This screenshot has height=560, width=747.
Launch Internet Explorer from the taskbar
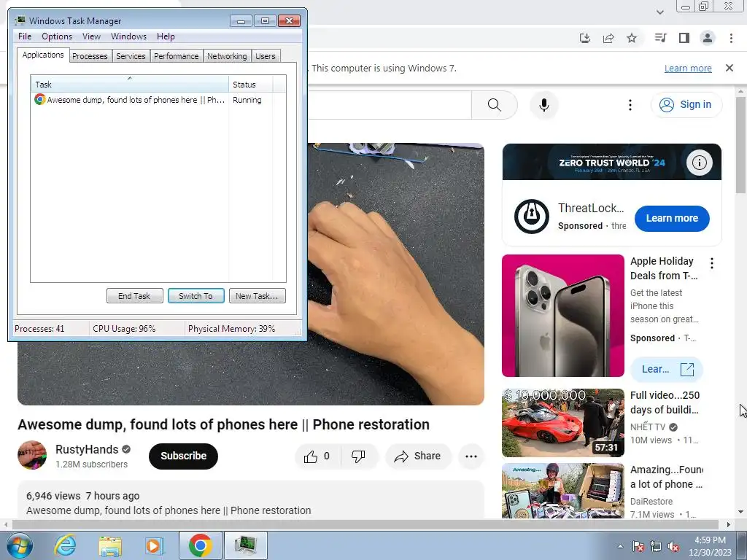[x=65, y=545]
